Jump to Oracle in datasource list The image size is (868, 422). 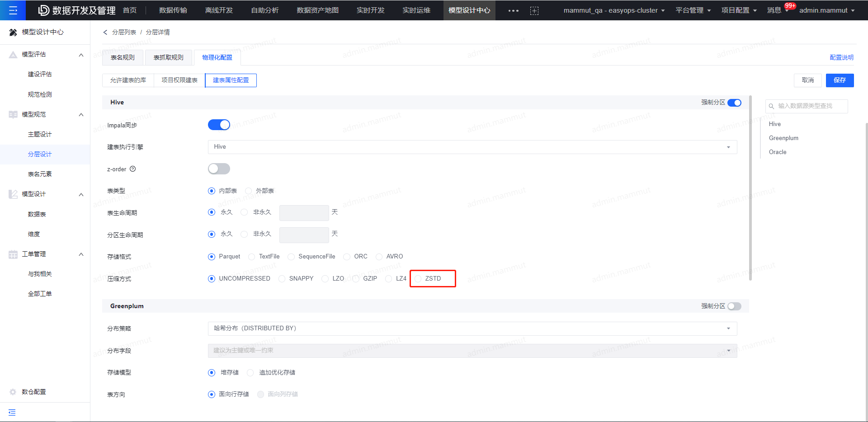pyautogui.click(x=778, y=152)
